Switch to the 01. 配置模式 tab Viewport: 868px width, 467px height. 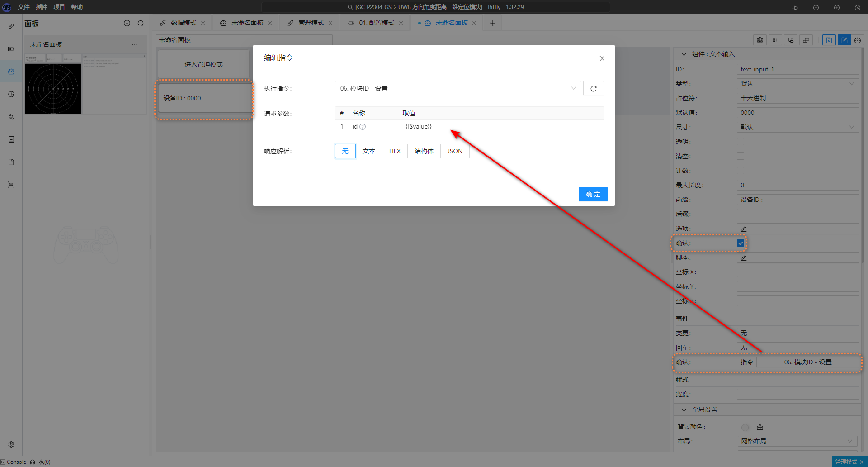coord(376,23)
